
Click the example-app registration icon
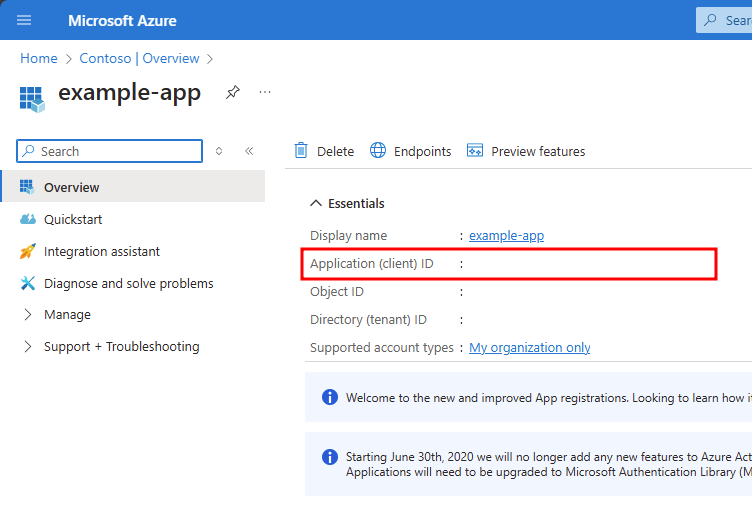point(32,99)
